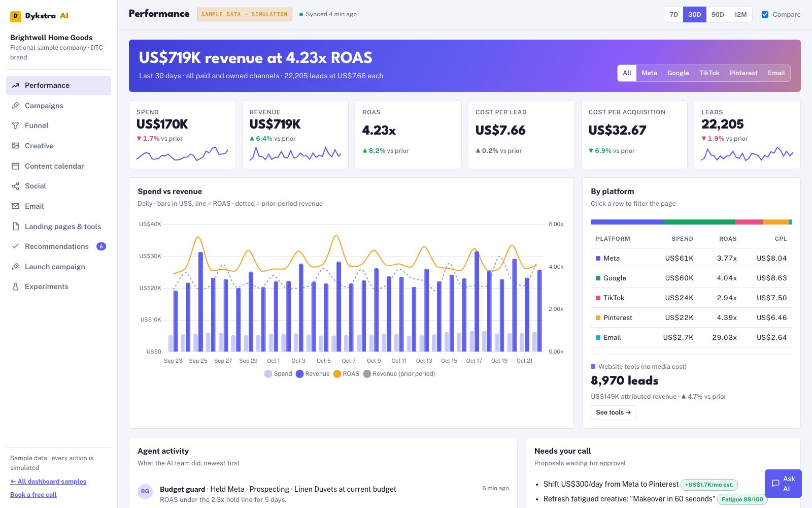This screenshot has width=812, height=508.
Task: Toggle Spend series in chart legend
Action: tap(278, 374)
